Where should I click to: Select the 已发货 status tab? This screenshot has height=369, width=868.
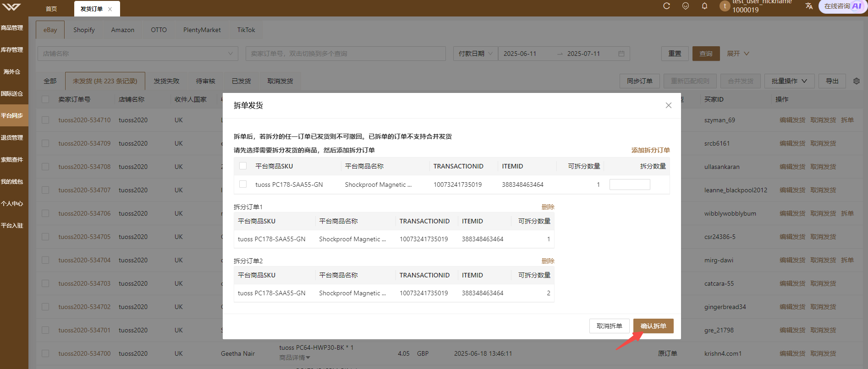pos(242,81)
